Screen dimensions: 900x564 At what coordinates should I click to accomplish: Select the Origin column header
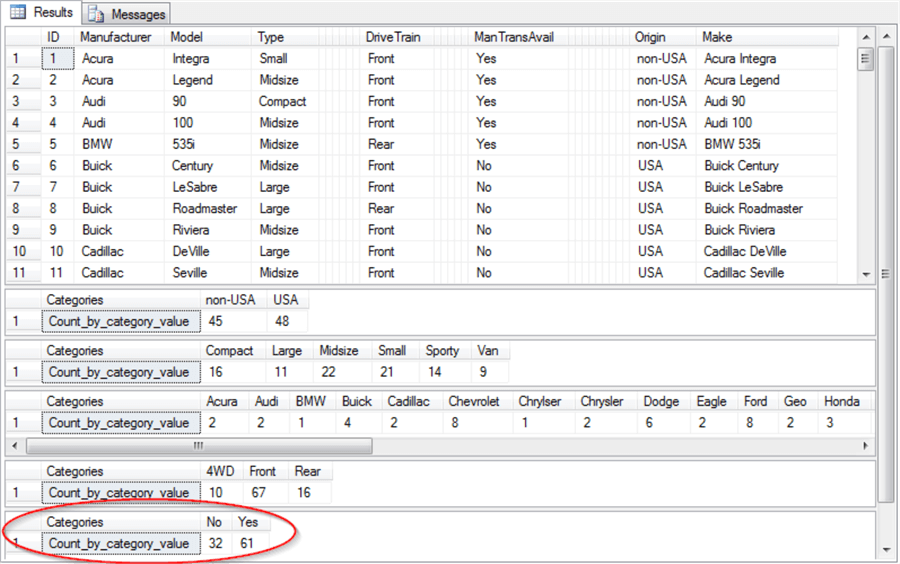(650, 37)
